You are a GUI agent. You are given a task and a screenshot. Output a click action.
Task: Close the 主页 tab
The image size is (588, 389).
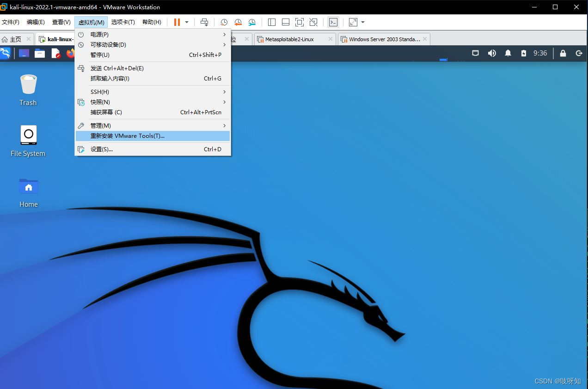(29, 39)
